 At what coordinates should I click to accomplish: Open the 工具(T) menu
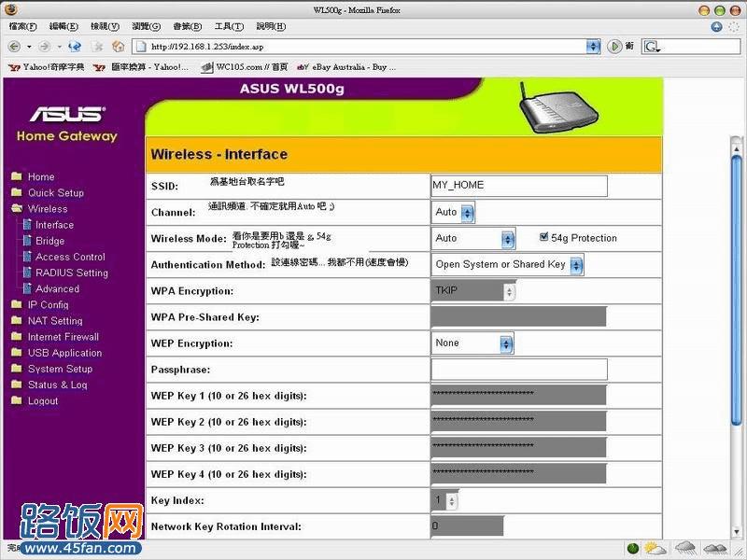click(229, 27)
